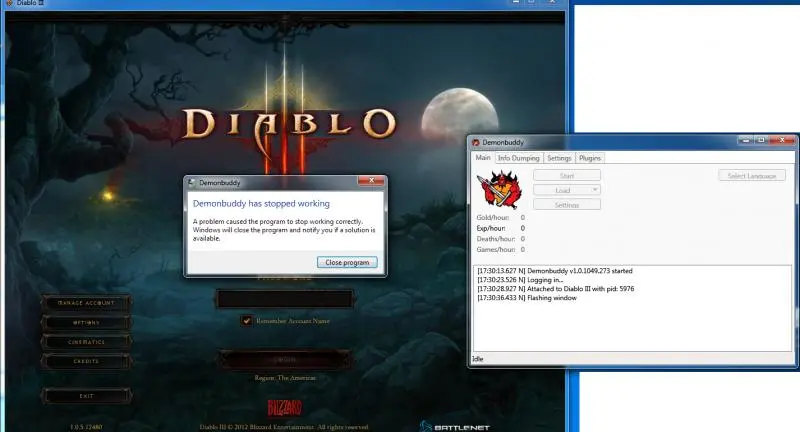Click the Demonbuddy title bar icon
The width and height of the screenshot is (800, 432).
[x=476, y=143]
